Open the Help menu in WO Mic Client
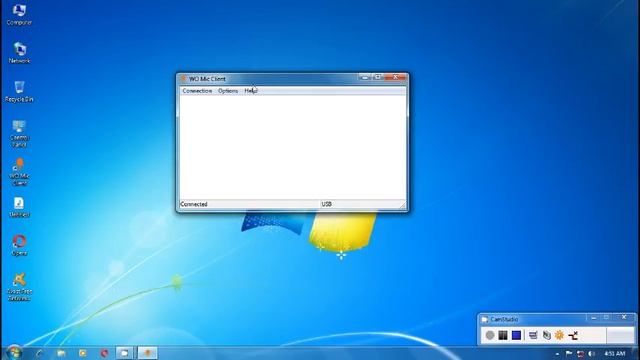The width and height of the screenshot is (640, 360). pos(250,91)
